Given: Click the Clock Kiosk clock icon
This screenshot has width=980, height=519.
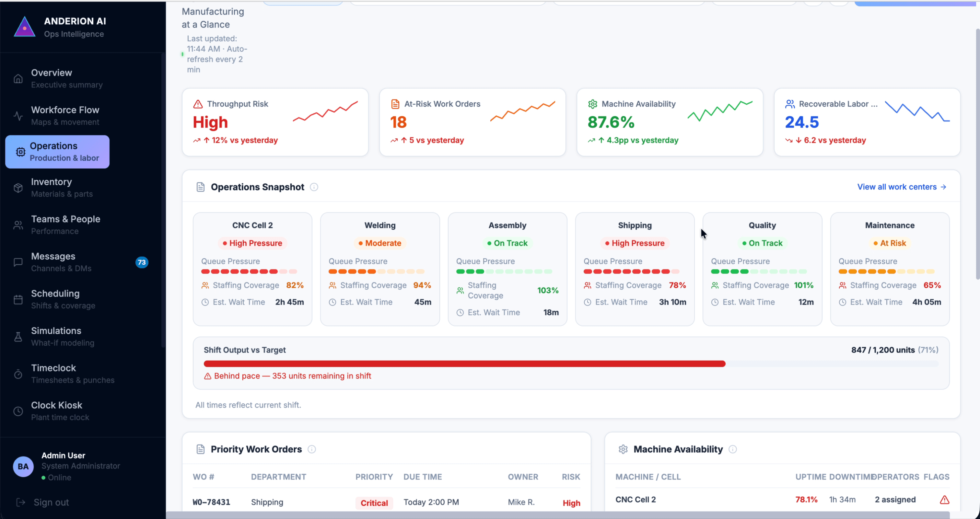Looking at the screenshot, I should pos(18,411).
